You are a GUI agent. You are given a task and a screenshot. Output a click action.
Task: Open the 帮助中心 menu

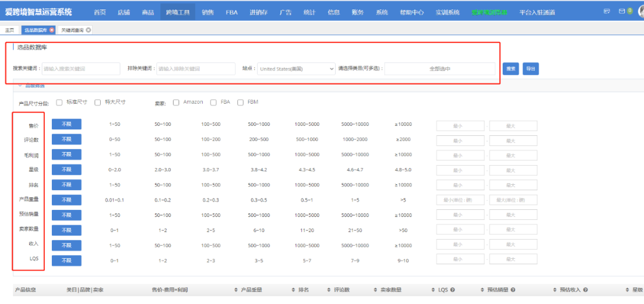click(411, 13)
